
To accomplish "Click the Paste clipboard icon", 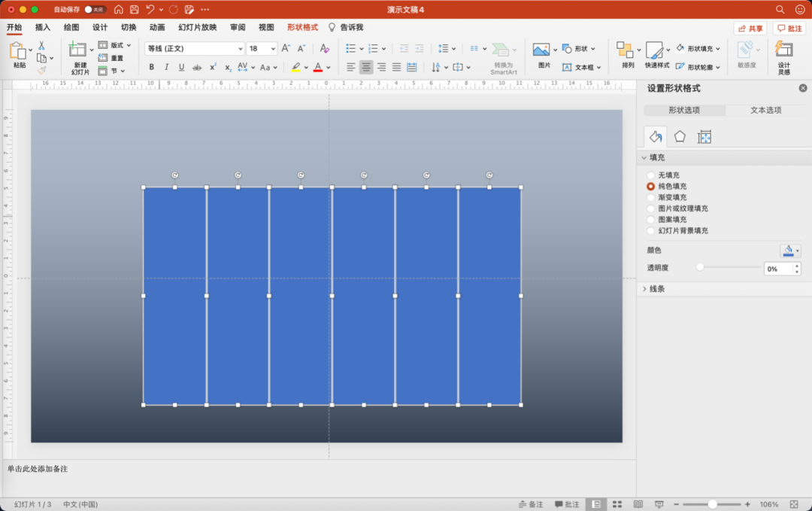I will tap(17, 50).
